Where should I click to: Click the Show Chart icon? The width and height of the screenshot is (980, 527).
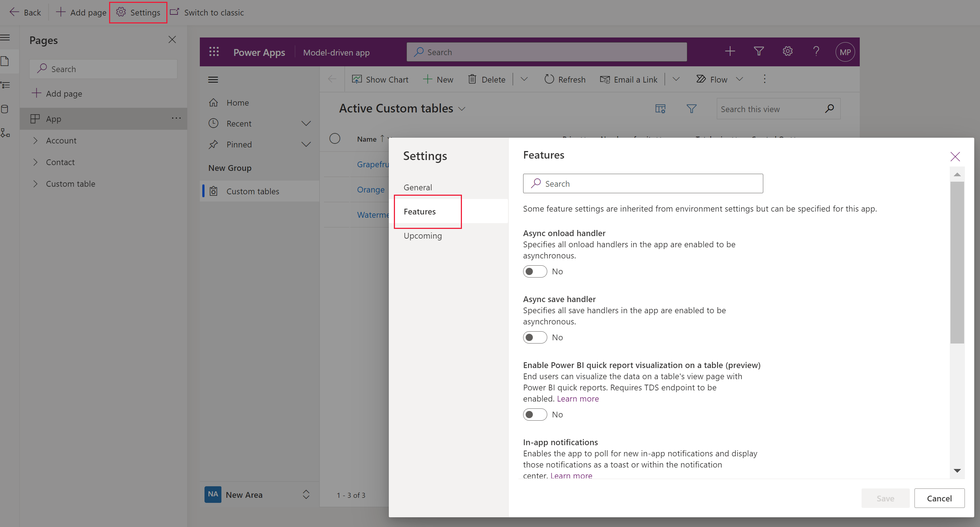click(x=356, y=79)
